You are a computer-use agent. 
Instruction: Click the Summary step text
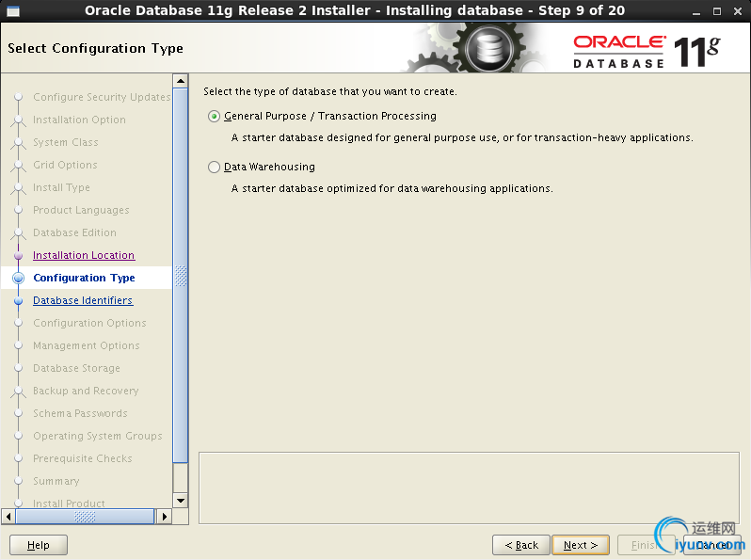tap(56, 481)
